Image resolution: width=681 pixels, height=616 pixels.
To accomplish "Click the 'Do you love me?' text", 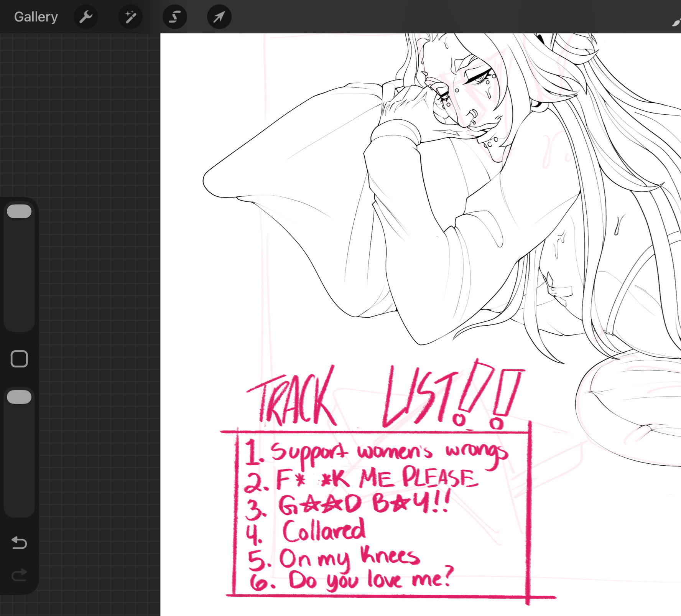I will point(370,579).
